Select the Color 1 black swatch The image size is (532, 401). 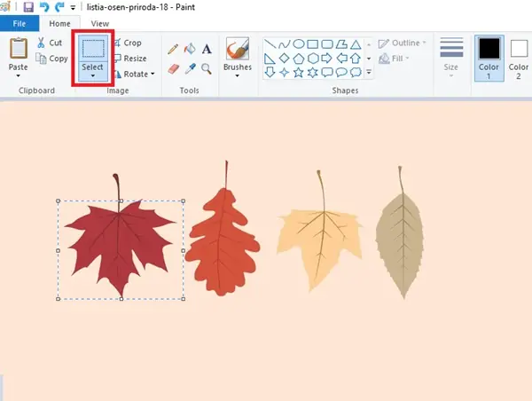(489, 49)
